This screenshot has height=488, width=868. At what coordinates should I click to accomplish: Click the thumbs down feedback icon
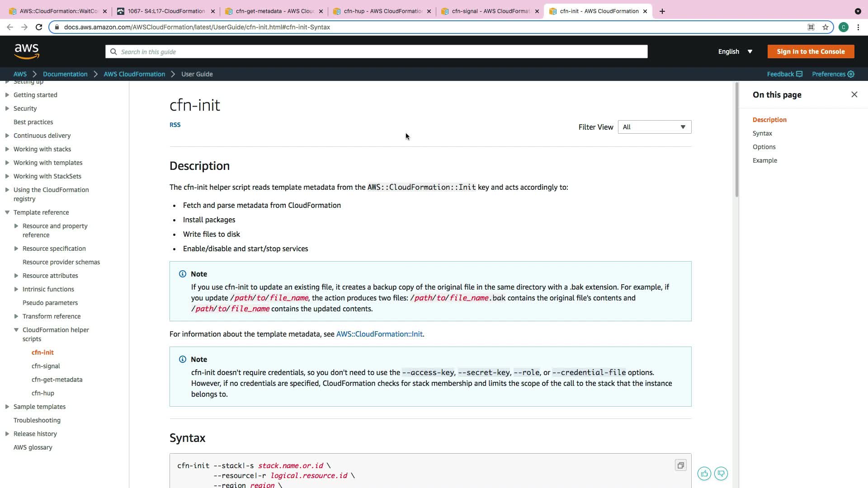tap(721, 474)
